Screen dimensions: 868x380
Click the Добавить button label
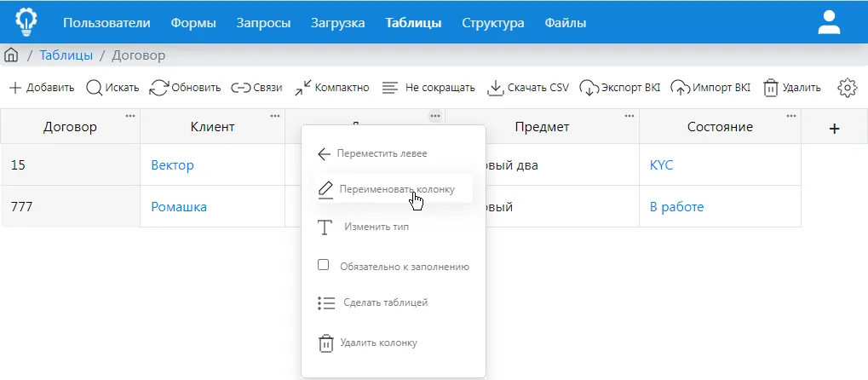50,88
